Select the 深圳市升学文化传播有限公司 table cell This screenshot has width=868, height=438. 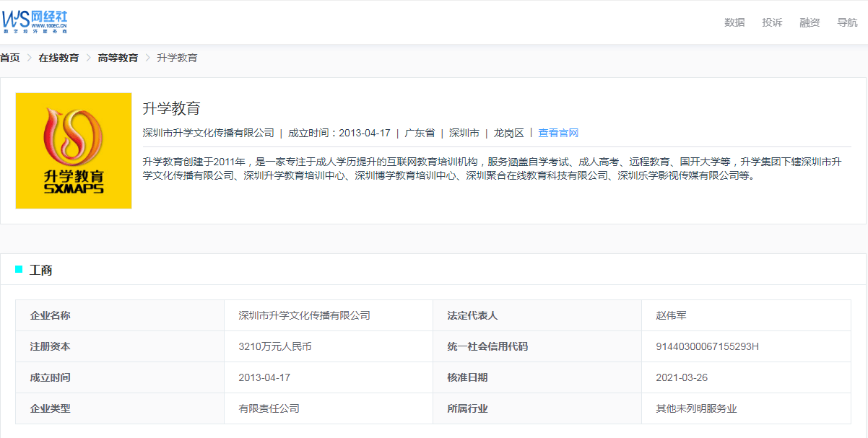[329, 315]
